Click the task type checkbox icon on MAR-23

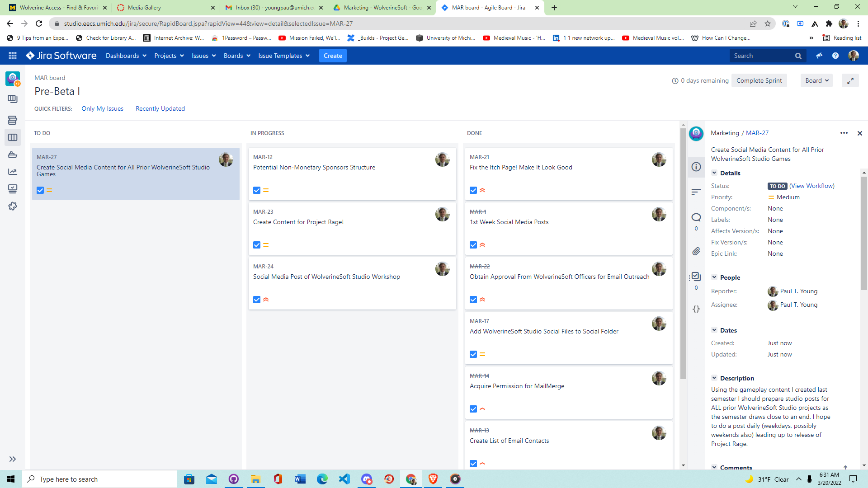coord(257,245)
